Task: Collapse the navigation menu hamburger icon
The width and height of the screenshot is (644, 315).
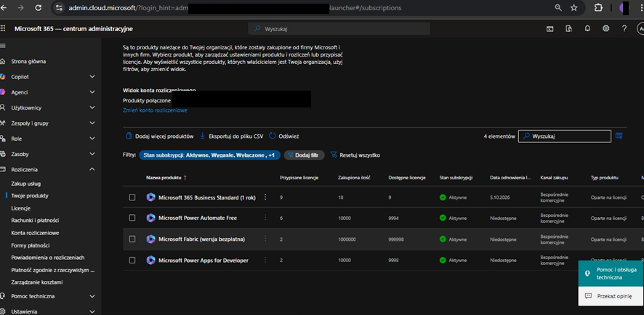Action: (x=2, y=45)
